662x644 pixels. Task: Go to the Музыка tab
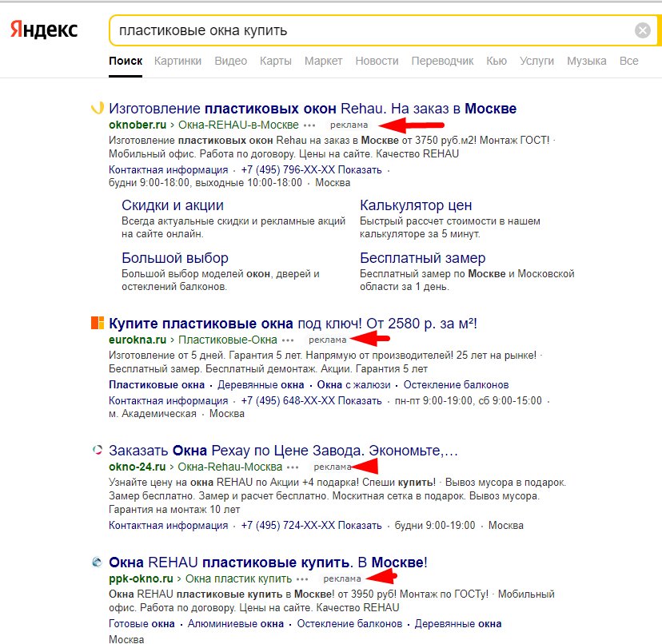click(586, 62)
